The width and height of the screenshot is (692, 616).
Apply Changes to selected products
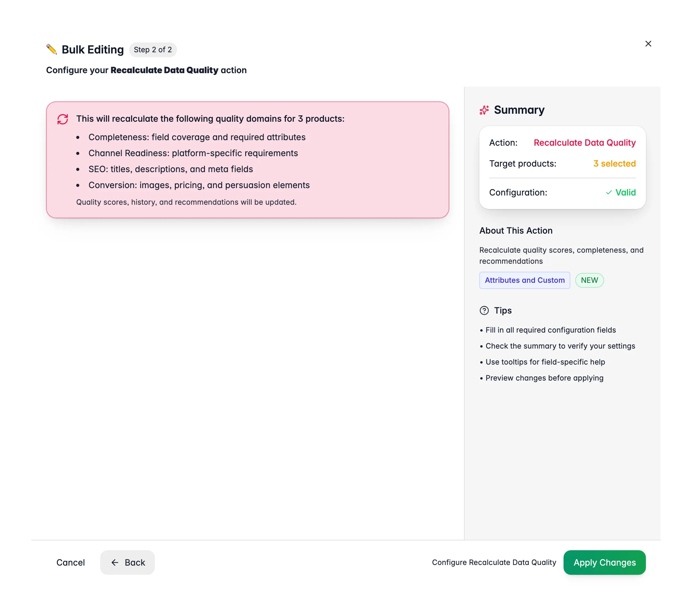coord(604,563)
